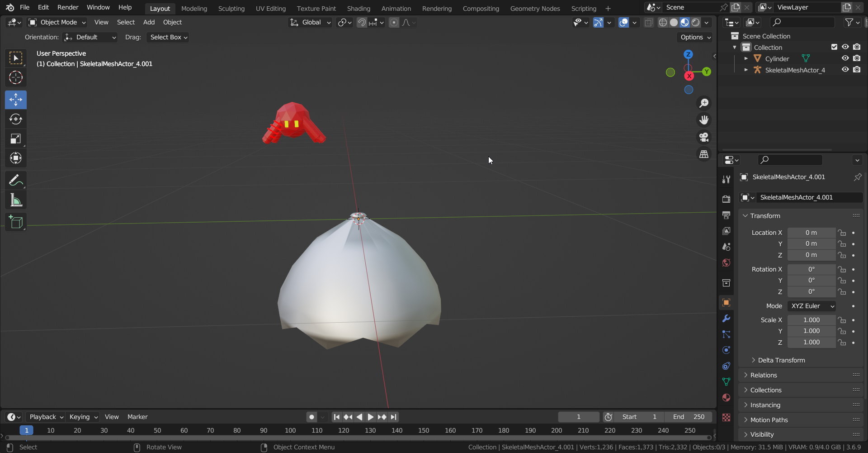Open the Object Data properties tab

tap(726, 382)
